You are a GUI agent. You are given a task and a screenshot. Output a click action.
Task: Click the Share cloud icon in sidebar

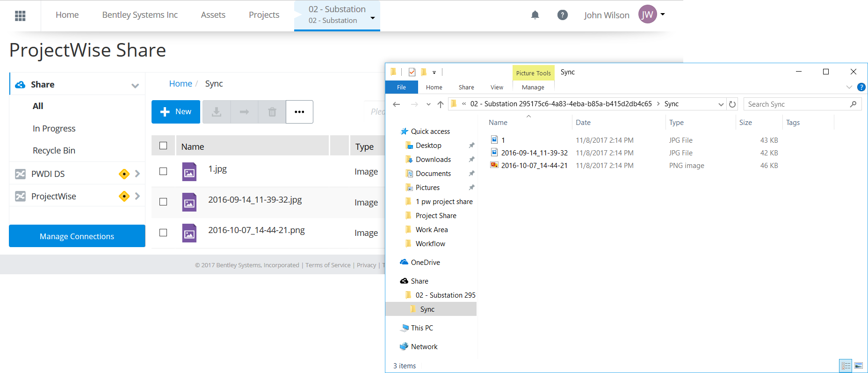[20, 85]
